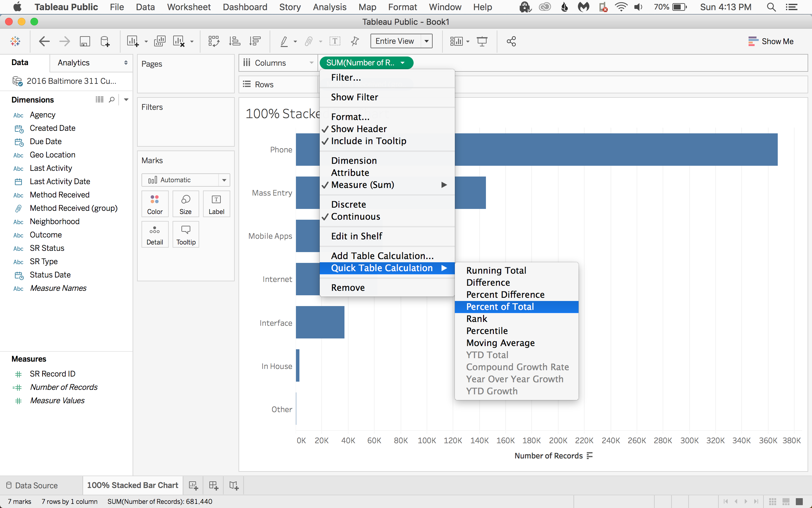
Task: Click the Clear Sheet chart-x icon
Action: [179, 41]
